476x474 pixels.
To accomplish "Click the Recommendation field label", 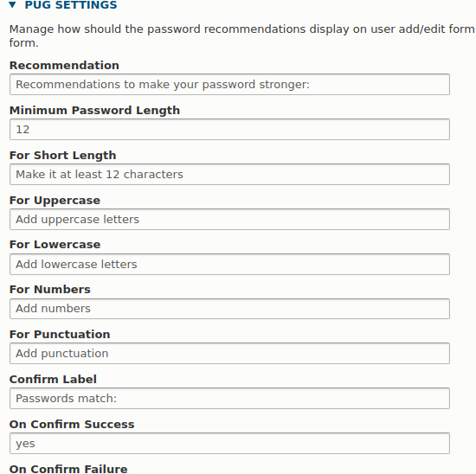I will point(64,65).
